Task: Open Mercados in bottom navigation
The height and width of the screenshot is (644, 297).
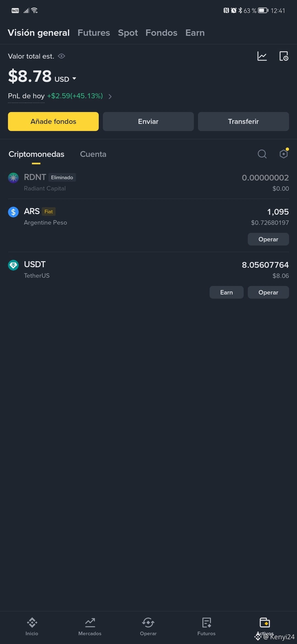Action: [x=90, y=626]
